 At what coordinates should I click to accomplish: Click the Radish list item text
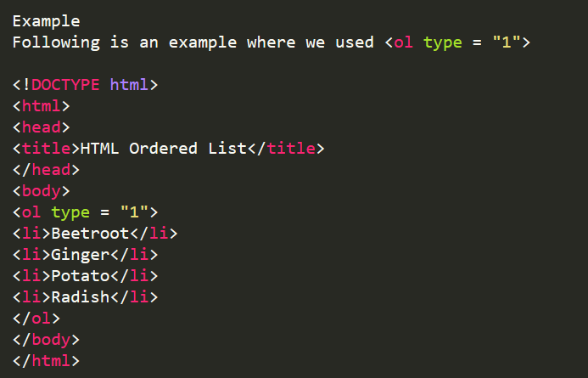(x=81, y=297)
